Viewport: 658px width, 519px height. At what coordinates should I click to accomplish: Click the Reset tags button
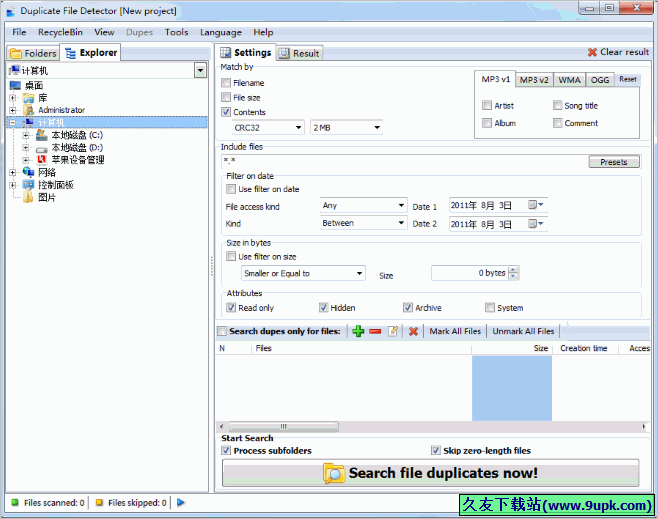click(x=628, y=79)
